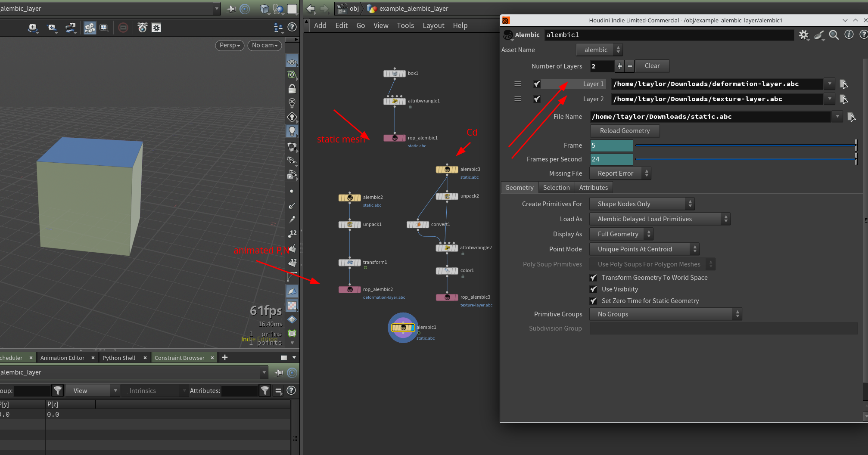Open the Tools menu in network editor
The width and height of the screenshot is (868, 455).
[x=405, y=25]
